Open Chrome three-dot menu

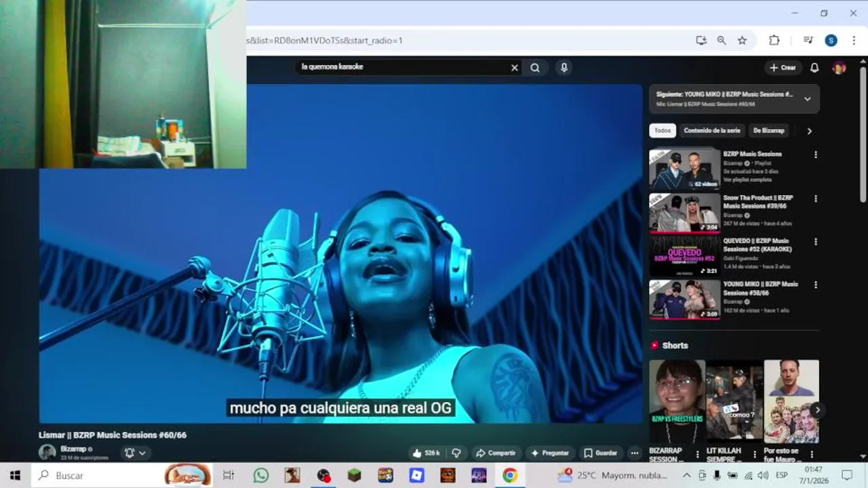click(854, 41)
